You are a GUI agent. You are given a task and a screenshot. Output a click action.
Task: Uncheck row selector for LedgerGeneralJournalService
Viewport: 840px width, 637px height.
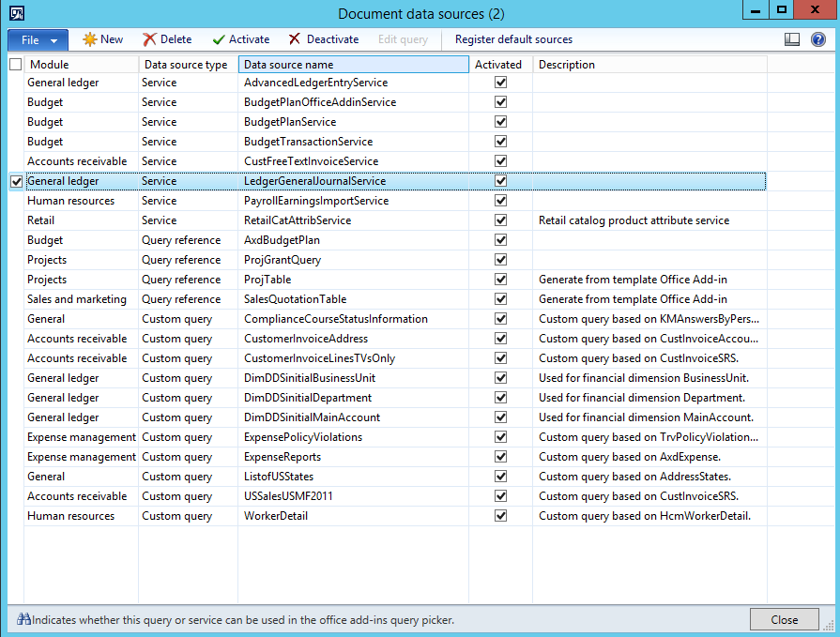16,181
